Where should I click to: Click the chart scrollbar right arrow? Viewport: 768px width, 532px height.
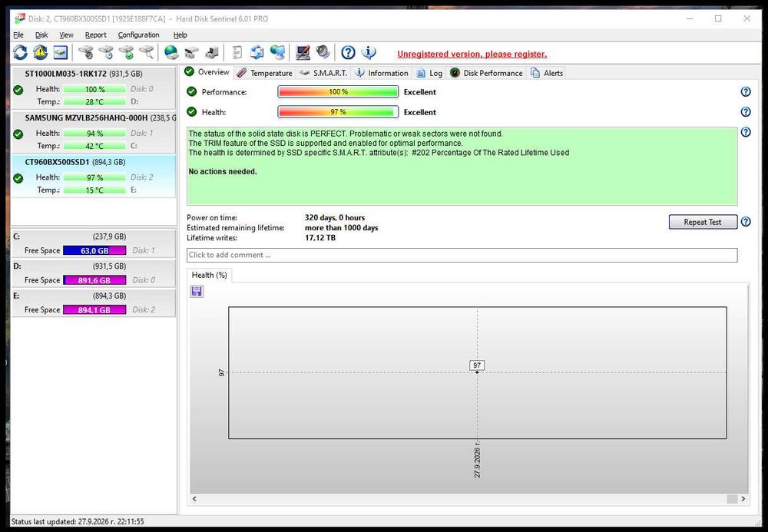(x=743, y=499)
